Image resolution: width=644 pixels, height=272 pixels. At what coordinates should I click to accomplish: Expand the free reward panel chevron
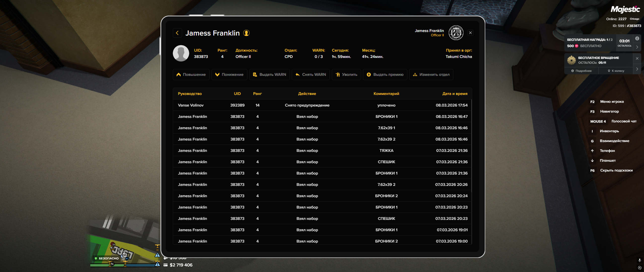637,47
